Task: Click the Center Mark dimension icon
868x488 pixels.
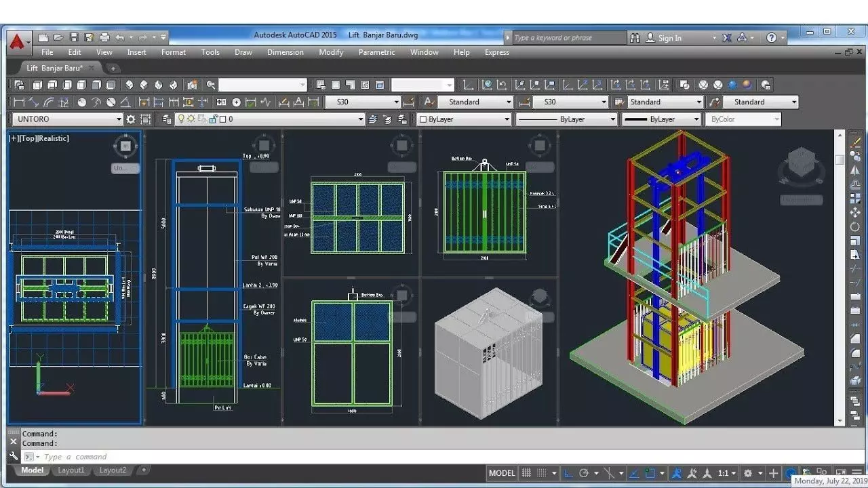Action: pyautogui.click(x=237, y=102)
